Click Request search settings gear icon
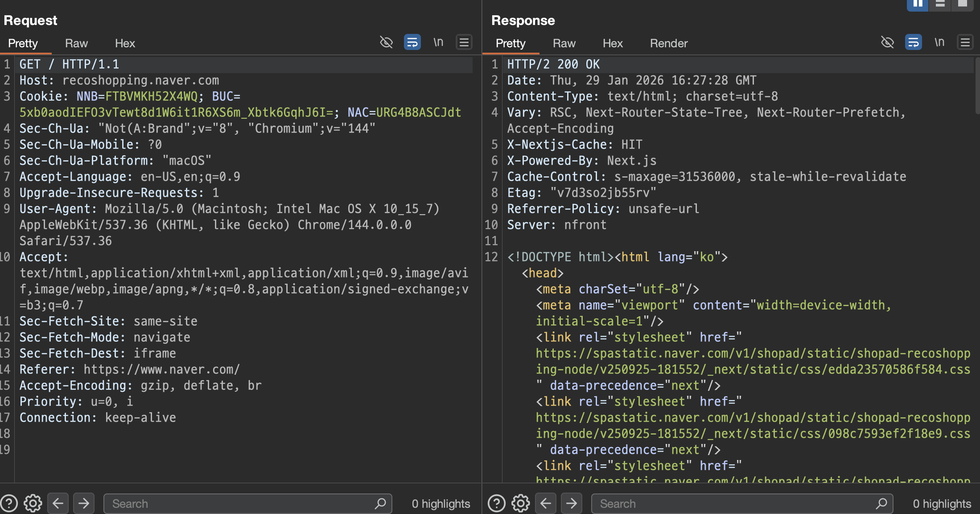The width and height of the screenshot is (980, 514). tap(33, 503)
